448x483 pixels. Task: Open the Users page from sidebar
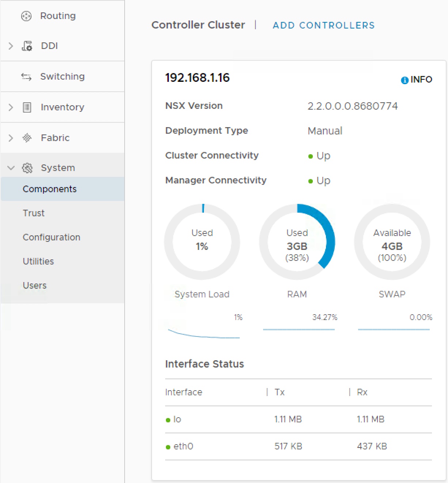(35, 285)
